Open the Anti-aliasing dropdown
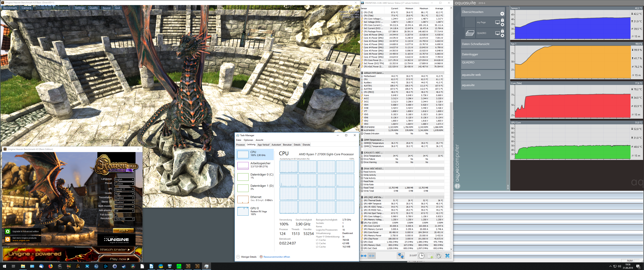The width and height of the screenshot is (644, 270). pos(124,211)
